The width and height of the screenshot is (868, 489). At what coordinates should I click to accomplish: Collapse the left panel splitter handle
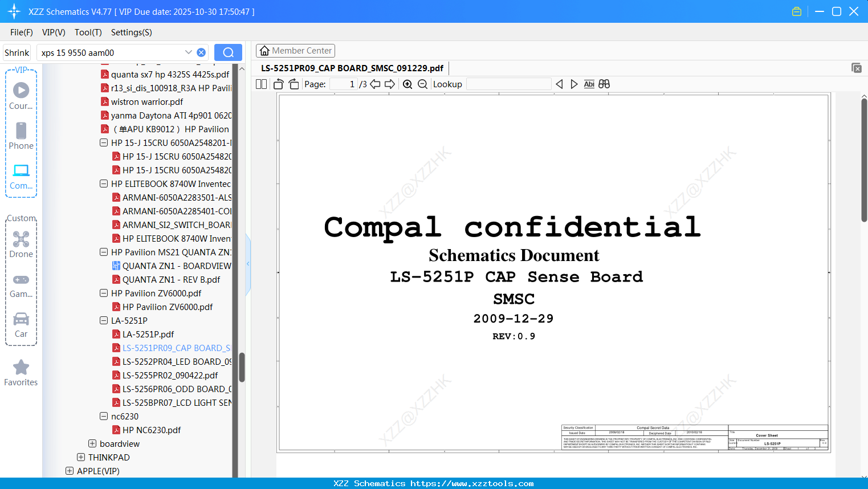(248, 264)
